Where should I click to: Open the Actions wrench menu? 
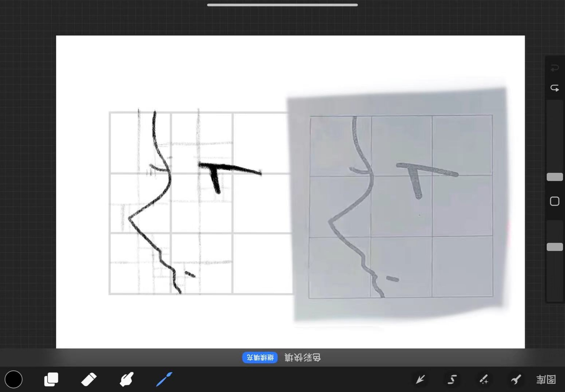click(x=516, y=380)
